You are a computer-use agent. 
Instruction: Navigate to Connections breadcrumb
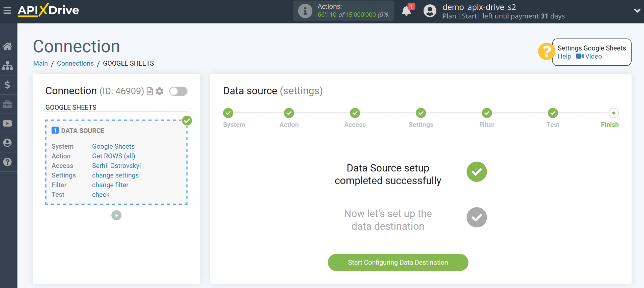click(75, 63)
